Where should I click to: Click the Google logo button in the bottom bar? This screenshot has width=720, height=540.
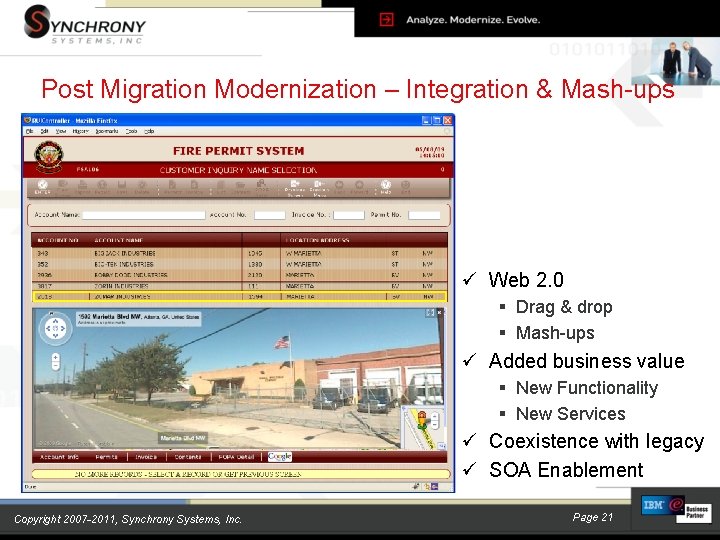click(280, 457)
